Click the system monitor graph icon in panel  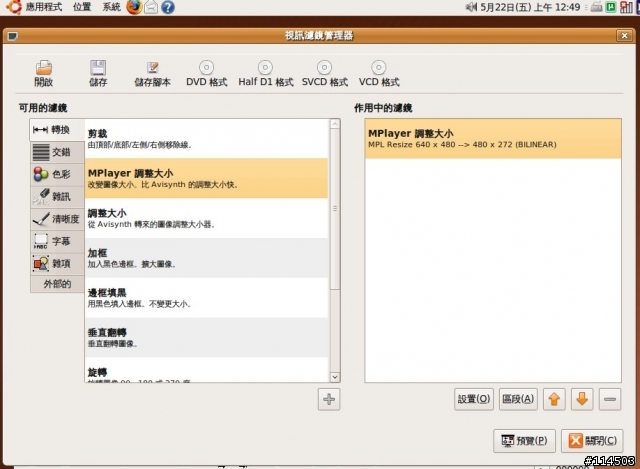[x=626, y=7]
